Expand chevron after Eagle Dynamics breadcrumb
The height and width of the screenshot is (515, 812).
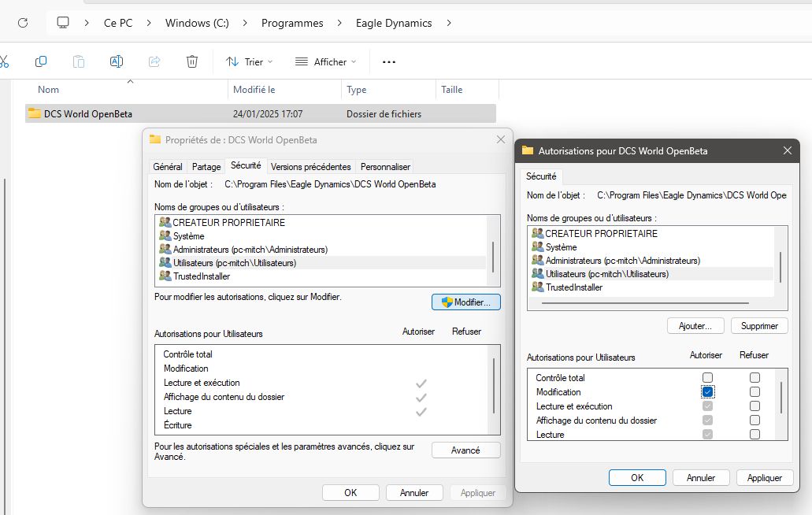[x=449, y=23]
